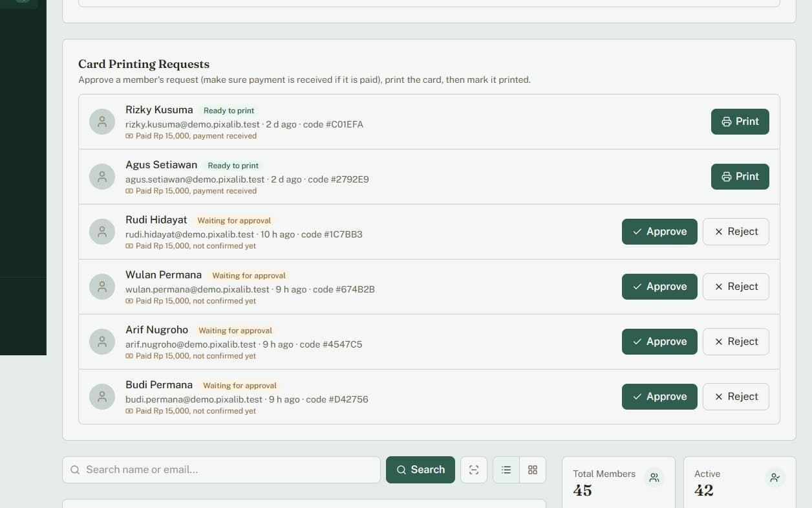Select the name Arif Nugroho
The width and height of the screenshot is (812, 508).
(157, 330)
